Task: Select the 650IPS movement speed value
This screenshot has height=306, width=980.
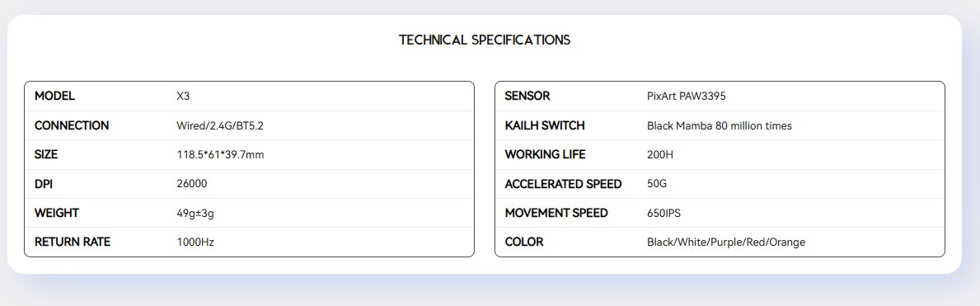Action: point(663,214)
